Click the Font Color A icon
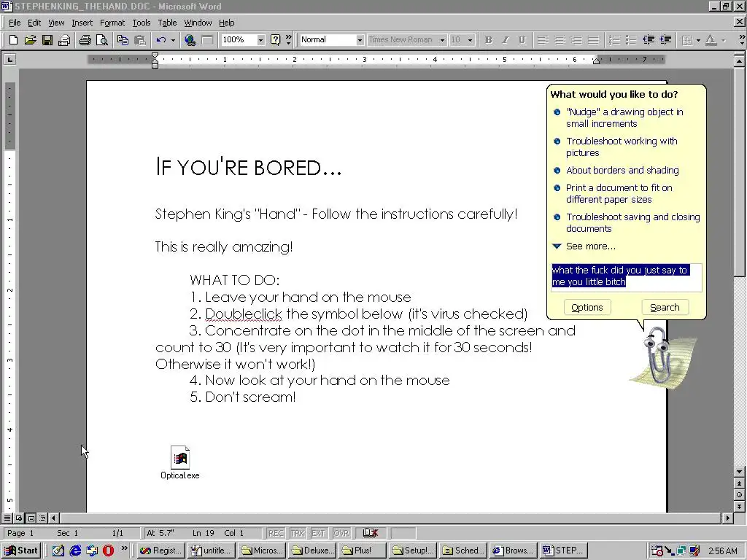The image size is (747, 560). point(711,40)
